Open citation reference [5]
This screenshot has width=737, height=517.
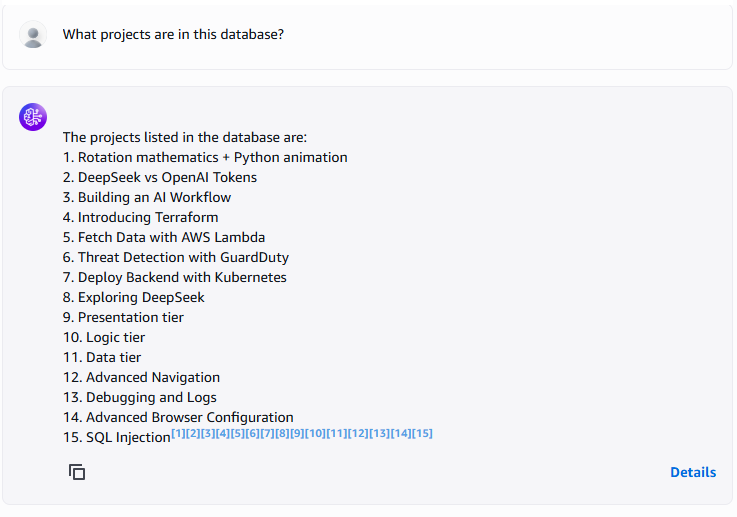click(238, 433)
